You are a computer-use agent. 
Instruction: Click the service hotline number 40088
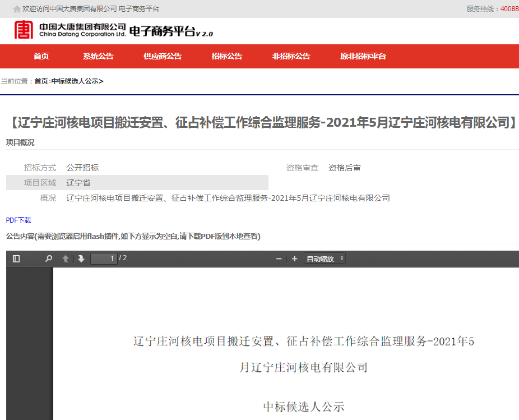point(509,9)
